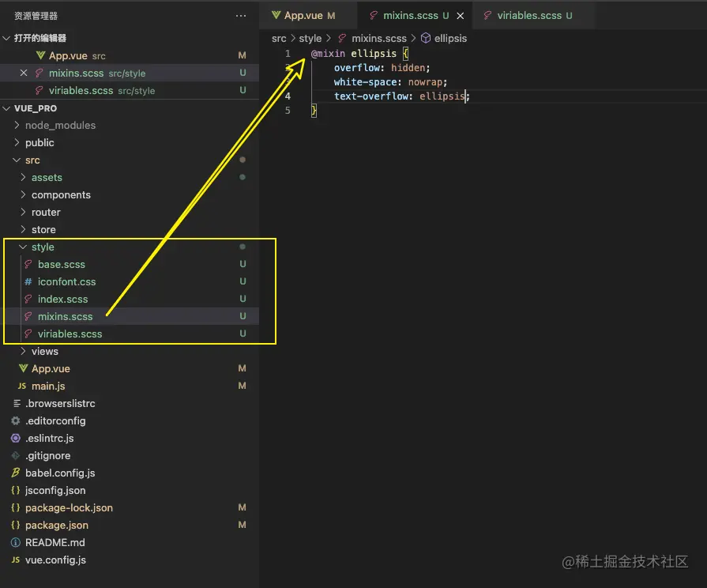707x588 pixels.
Task: Click the JS icon of vue.config.js
Action: pos(16,560)
